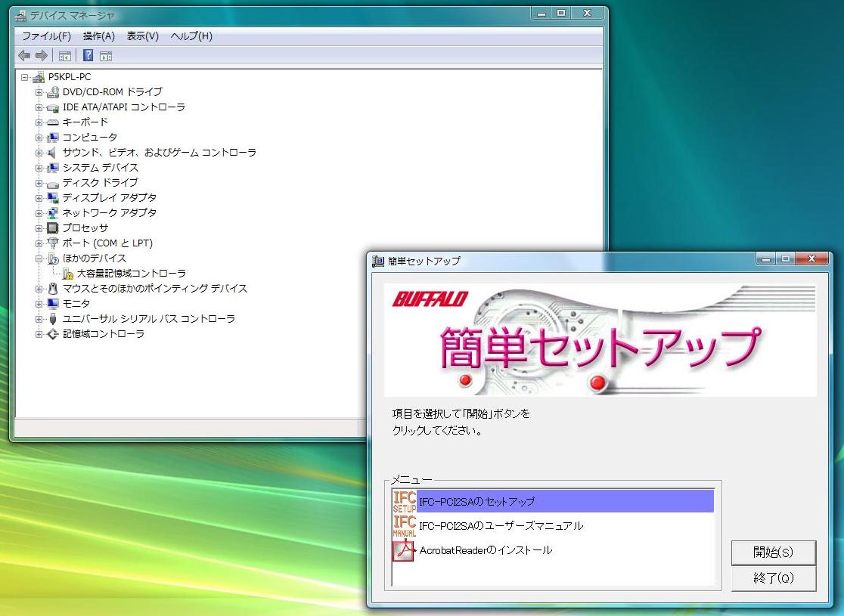The image size is (844, 616).
Task: Click the Acrobat Reader PDF icon
Action: 404,549
